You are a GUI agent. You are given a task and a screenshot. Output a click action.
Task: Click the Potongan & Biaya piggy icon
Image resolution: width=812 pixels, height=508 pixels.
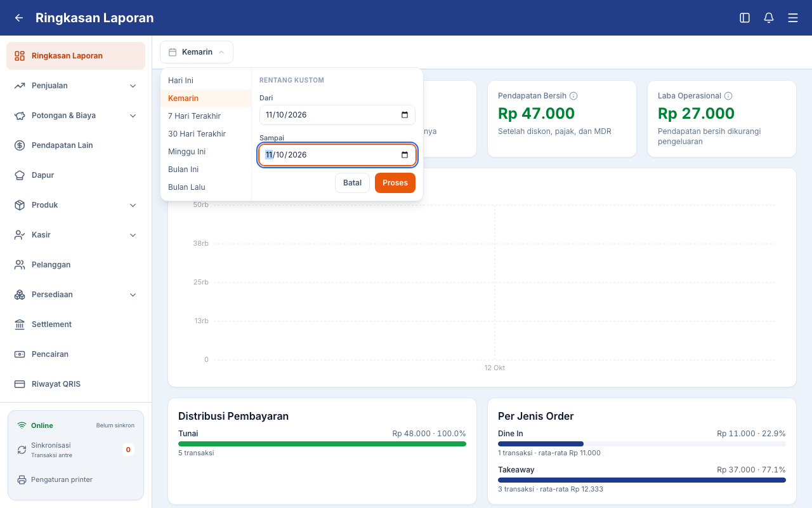(x=20, y=116)
